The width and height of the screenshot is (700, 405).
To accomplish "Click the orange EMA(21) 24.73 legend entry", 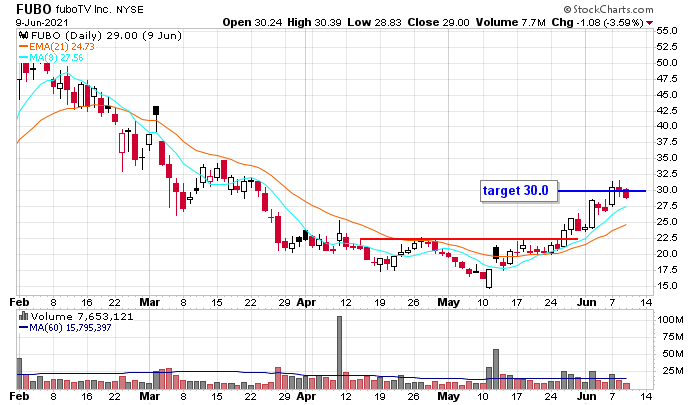I will point(57,46).
